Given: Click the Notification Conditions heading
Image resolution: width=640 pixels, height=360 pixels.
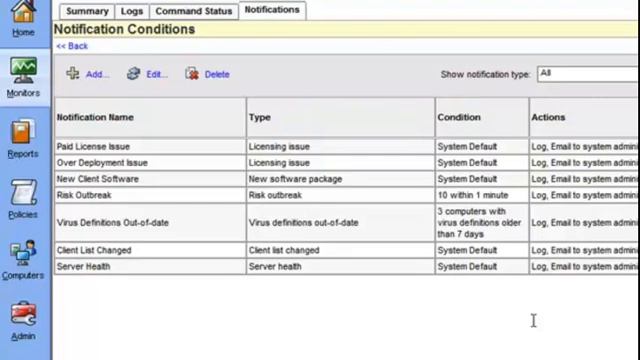Looking at the screenshot, I should (x=124, y=29).
